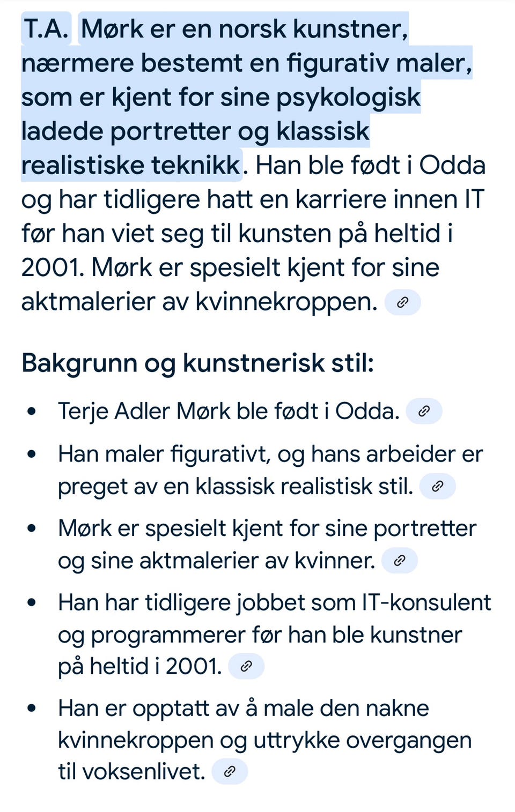Click the highlighted 'T.A.' initials
The image size is (515, 812).
click(46, 28)
